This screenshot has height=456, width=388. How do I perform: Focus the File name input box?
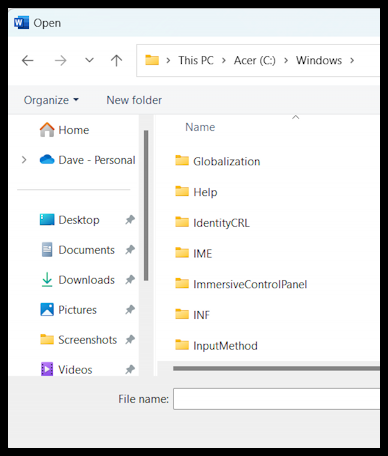pos(277,399)
